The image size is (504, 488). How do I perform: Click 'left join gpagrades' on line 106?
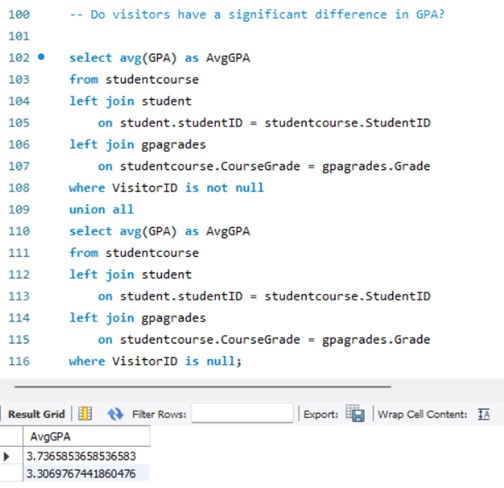pyautogui.click(x=137, y=145)
